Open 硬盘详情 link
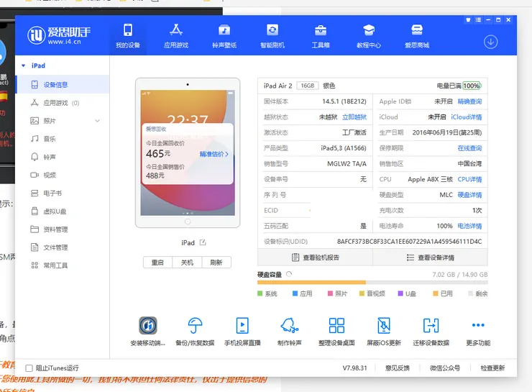532x392 pixels. (469, 195)
